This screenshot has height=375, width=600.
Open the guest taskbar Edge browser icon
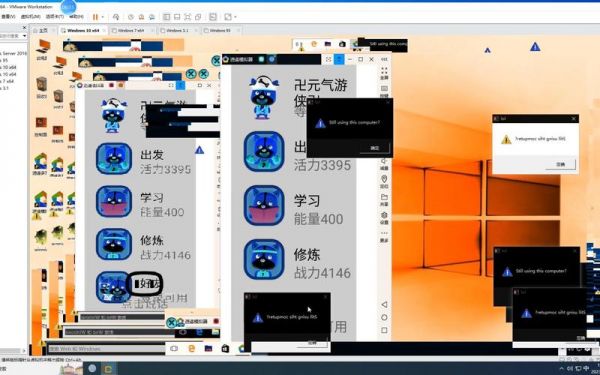191,349
